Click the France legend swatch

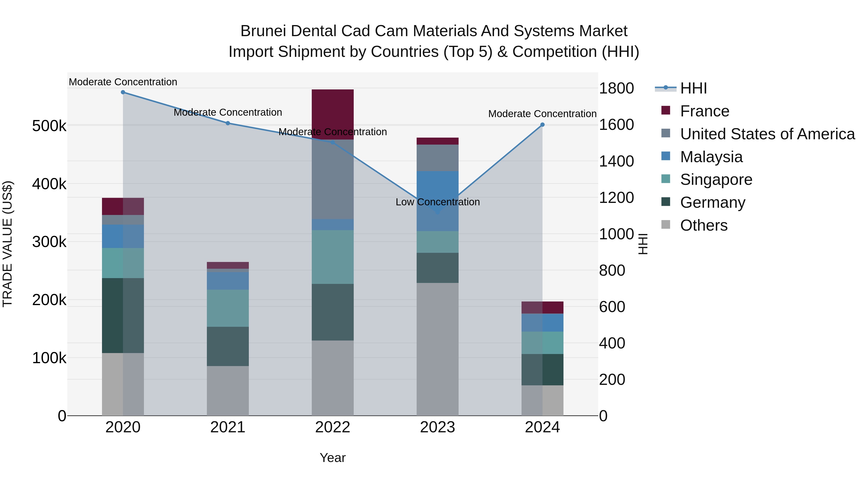666,110
